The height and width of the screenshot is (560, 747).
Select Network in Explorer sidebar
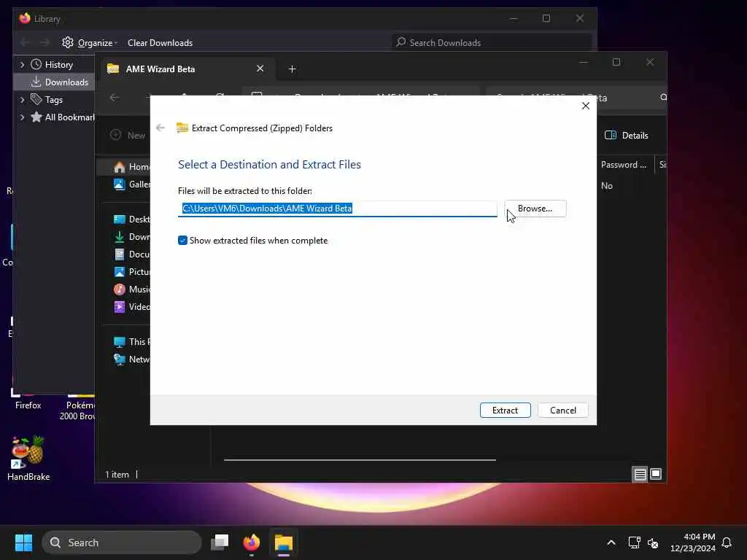(x=133, y=359)
